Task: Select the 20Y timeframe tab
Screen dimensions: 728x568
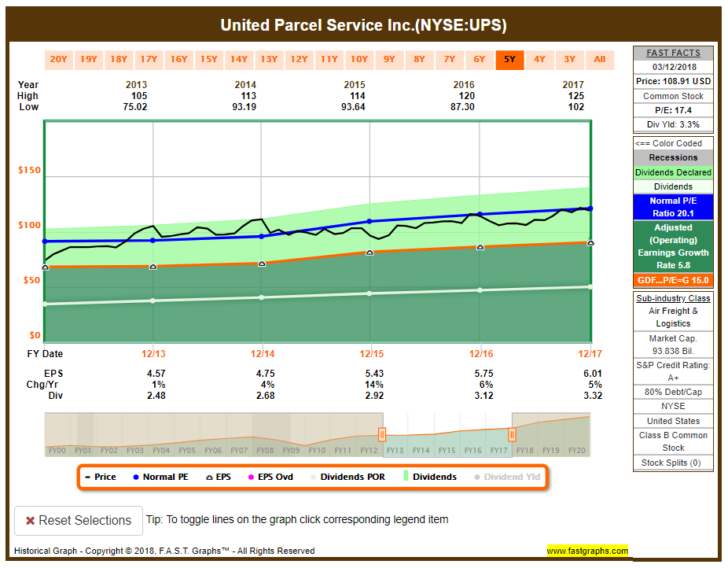Action: click(59, 59)
